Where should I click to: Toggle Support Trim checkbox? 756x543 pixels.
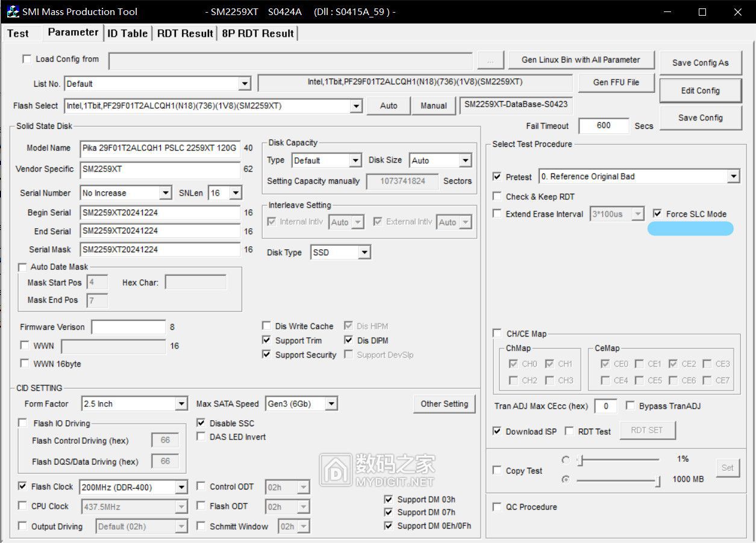point(266,340)
